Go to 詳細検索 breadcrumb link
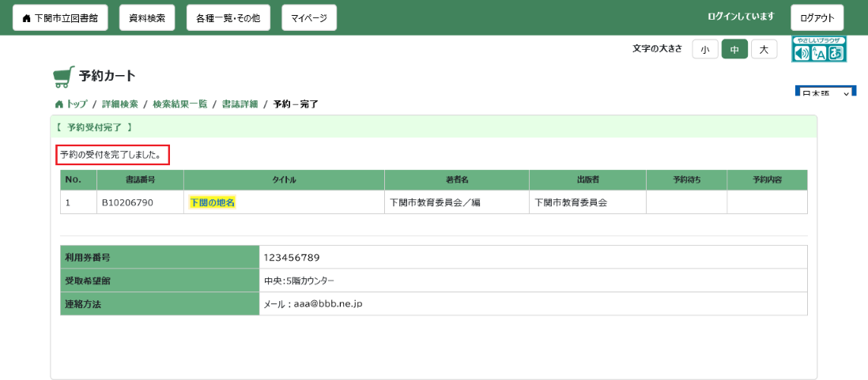 click(119, 104)
